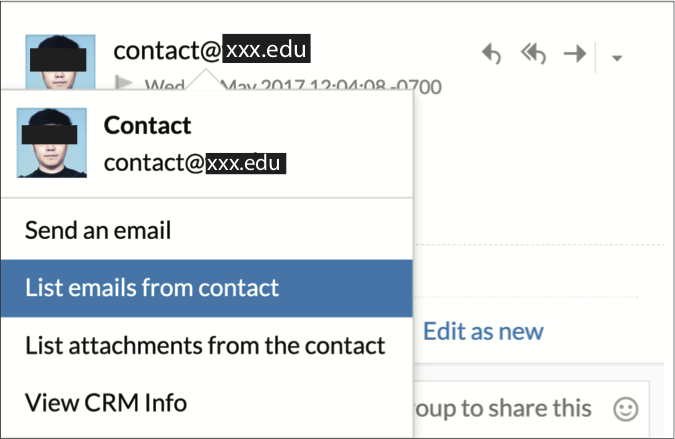This screenshot has height=439, width=675.
Task: Click the contact photo inside the popup card
Action: tap(52, 144)
